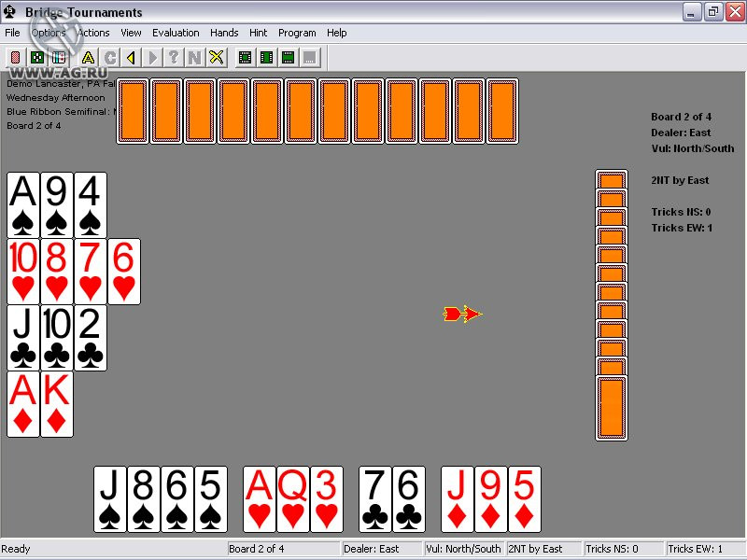Open the Evaluation menu
747x560 pixels.
click(x=176, y=33)
